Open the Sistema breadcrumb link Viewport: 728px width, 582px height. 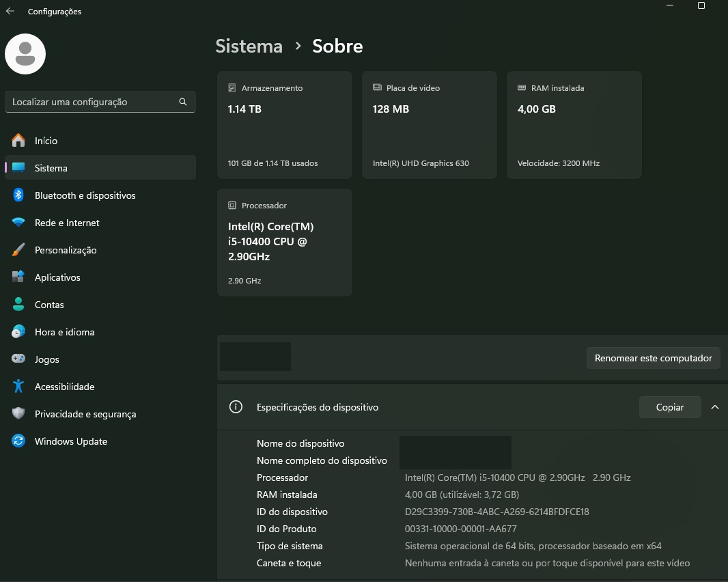249,46
